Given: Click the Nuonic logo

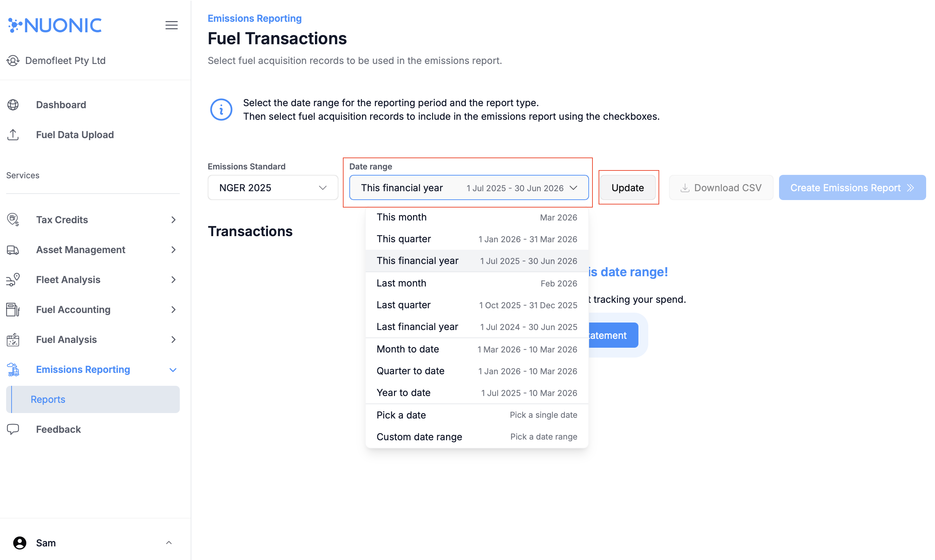Looking at the screenshot, I should (x=55, y=25).
